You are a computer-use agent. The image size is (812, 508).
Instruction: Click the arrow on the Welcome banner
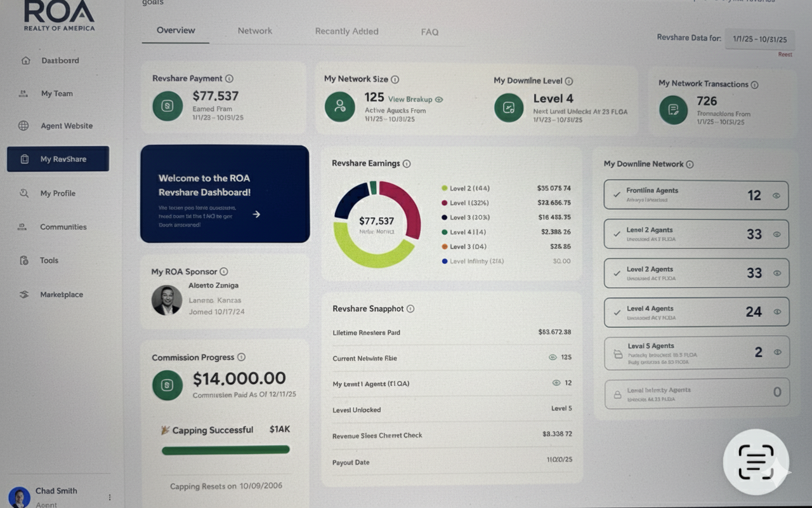pyautogui.click(x=256, y=215)
